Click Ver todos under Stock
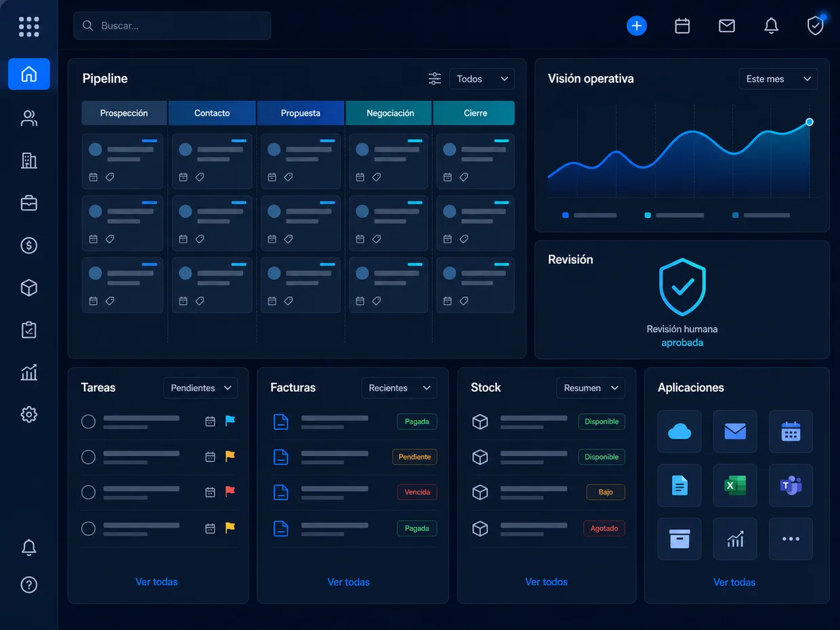The height and width of the screenshot is (630, 840). click(547, 582)
